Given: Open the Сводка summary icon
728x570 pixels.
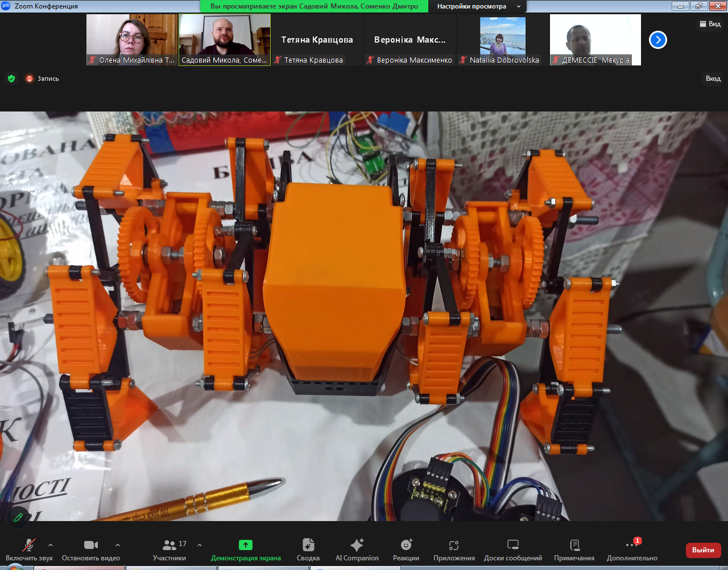Looking at the screenshot, I should coord(308,550).
